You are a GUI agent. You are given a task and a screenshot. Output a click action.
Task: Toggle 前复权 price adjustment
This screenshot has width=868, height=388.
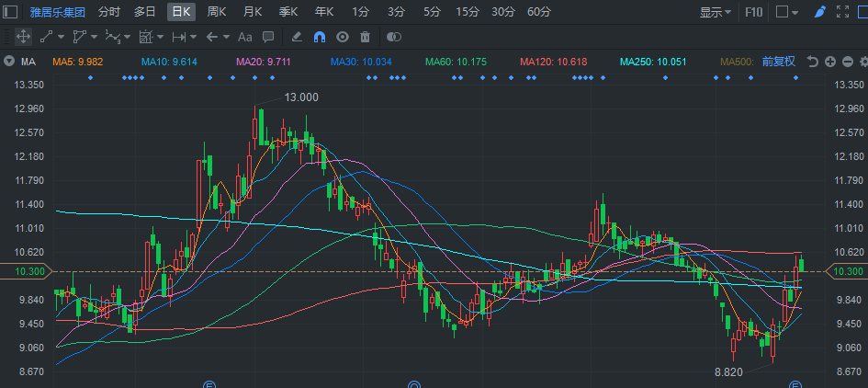778,62
